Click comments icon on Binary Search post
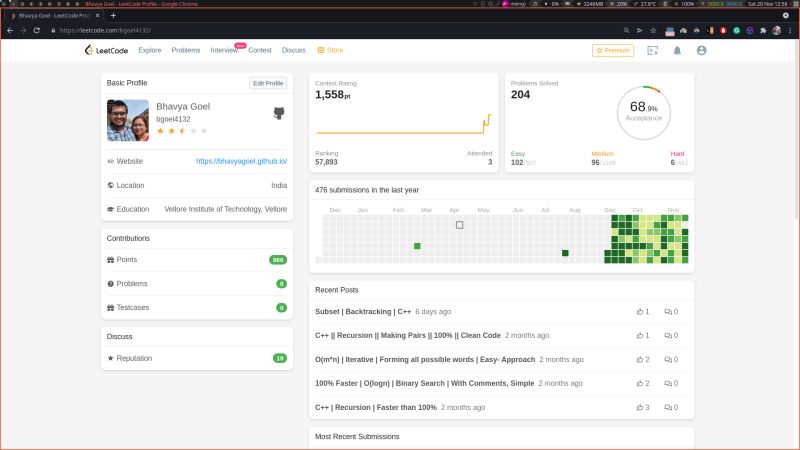Image resolution: width=800 pixels, height=450 pixels. (x=668, y=383)
